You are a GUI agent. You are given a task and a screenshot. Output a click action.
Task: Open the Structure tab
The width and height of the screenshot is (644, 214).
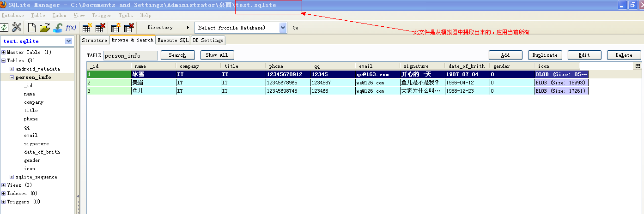click(x=94, y=40)
